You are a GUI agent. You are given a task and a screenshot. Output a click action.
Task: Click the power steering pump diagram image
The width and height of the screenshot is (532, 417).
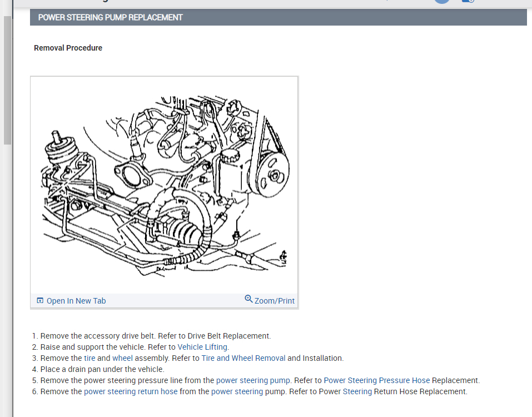coord(164,185)
